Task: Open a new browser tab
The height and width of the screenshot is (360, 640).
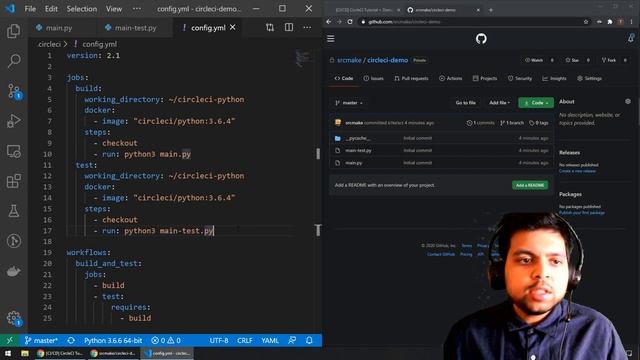Action: pos(491,10)
